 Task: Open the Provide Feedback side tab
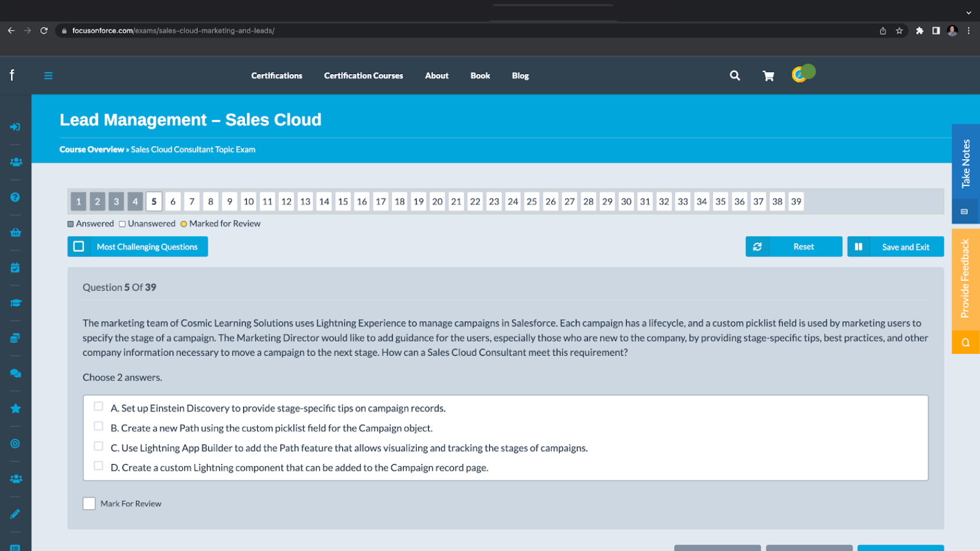pyautogui.click(x=965, y=279)
